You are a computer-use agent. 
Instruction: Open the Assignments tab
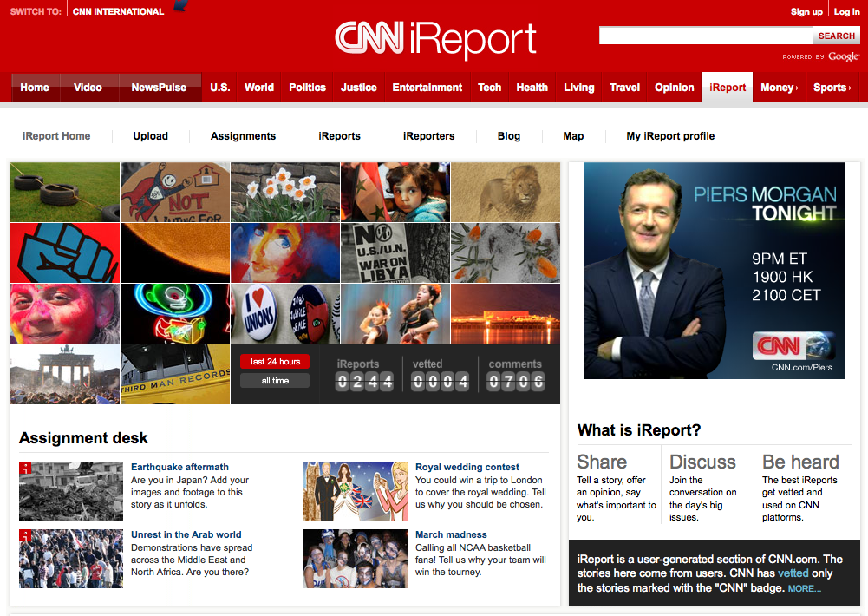(243, 136)
